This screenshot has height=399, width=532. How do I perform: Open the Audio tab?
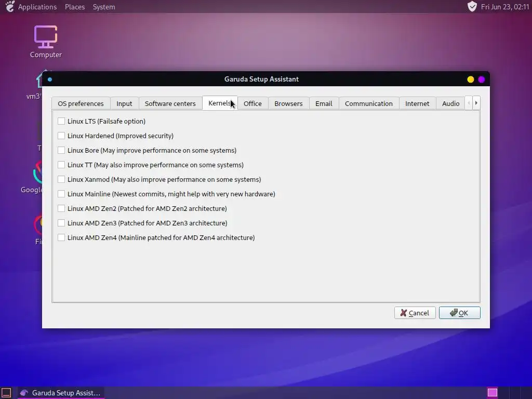coord(451,103)
